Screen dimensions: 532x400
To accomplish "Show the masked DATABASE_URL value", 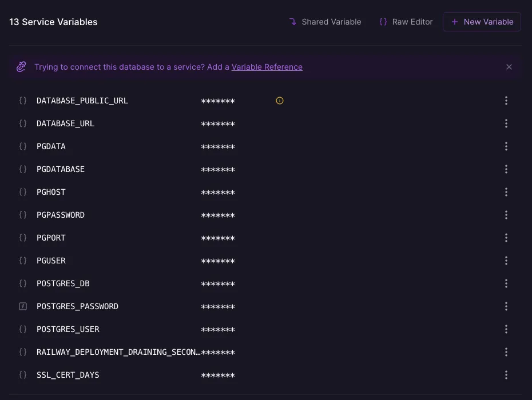I will (217, 123).
